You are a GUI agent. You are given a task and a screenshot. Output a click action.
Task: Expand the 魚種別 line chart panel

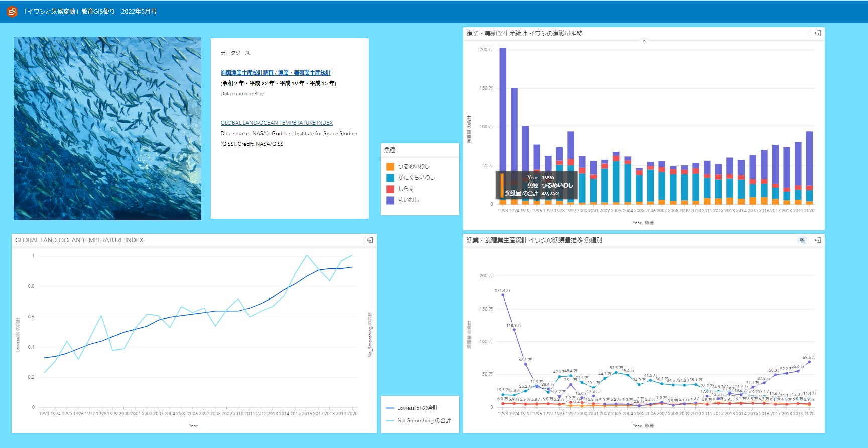[x=818, y=240]
